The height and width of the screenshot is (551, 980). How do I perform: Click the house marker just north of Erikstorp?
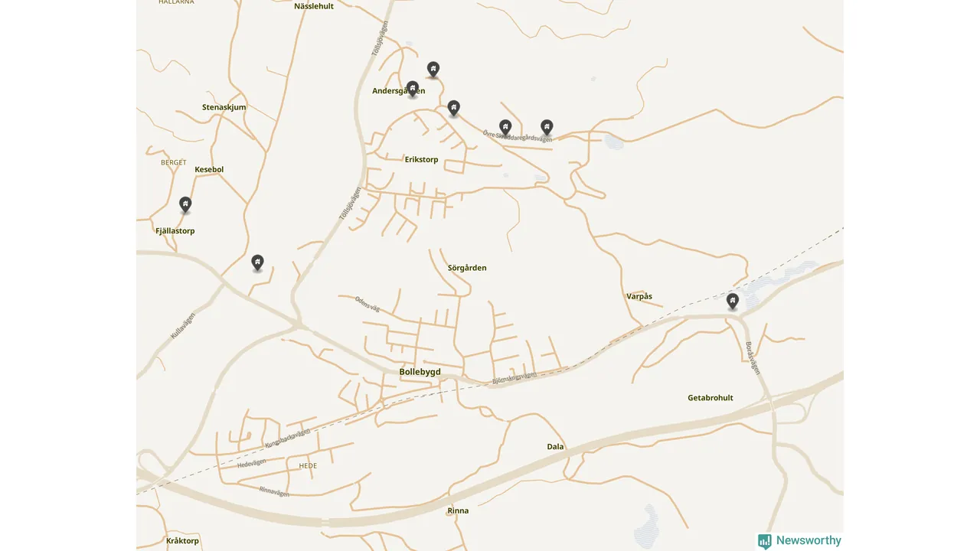click(x=454, y=108)
